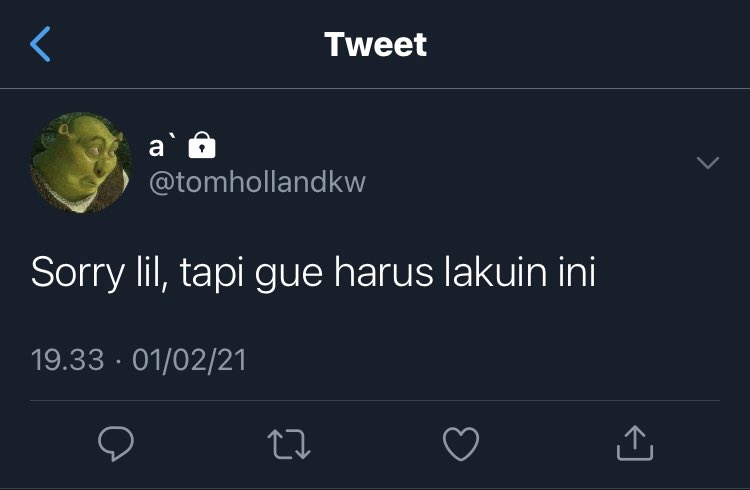Toggle the retweet state
This screenshot has width=750, height=490.
(x=289, y=444)
